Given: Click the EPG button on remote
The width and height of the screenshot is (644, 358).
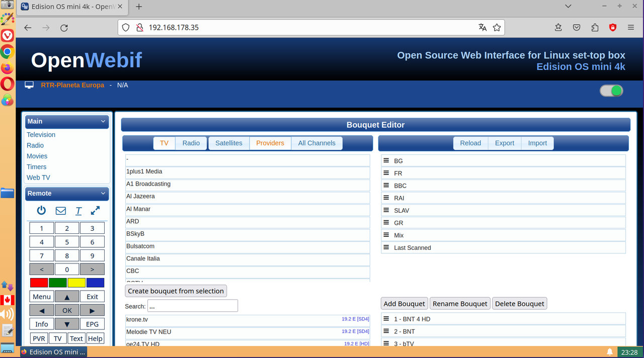Looking at the screenshot, I should point(92,324).
